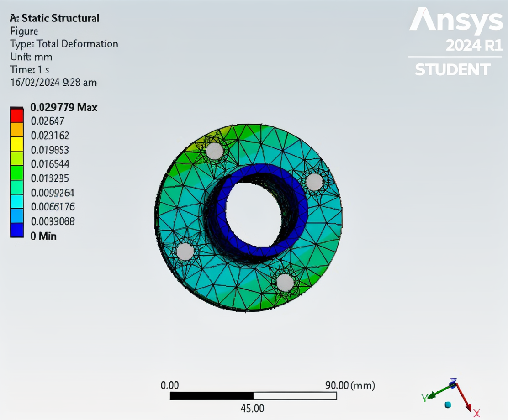Click the black segment of scale ruler

[211, 395]
